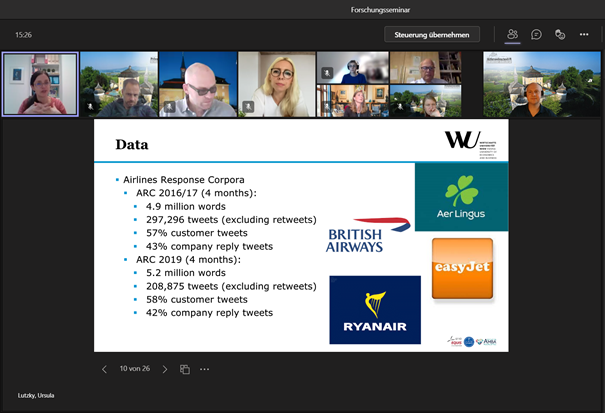Select the blonde woman with glasses video

[x=275, y=85]
